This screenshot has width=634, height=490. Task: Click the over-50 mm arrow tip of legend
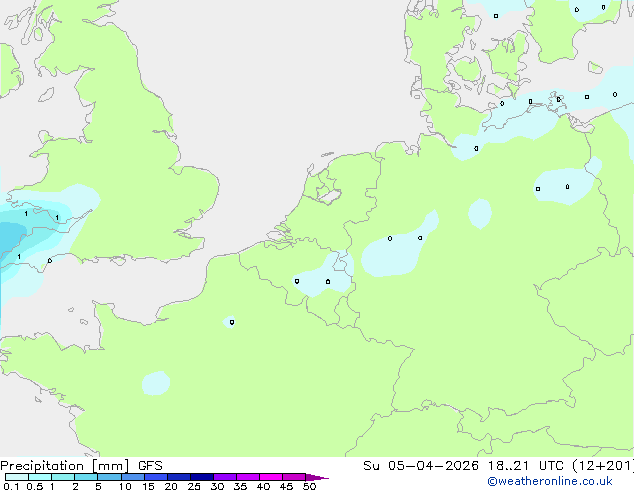(x=317, y=477)
